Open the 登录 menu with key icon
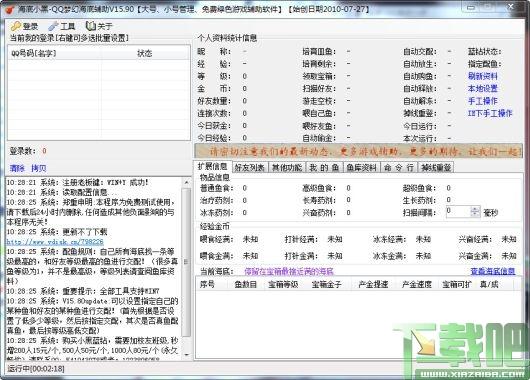The width and height of the screenshot is (530, 380). (x=24, y=26)
